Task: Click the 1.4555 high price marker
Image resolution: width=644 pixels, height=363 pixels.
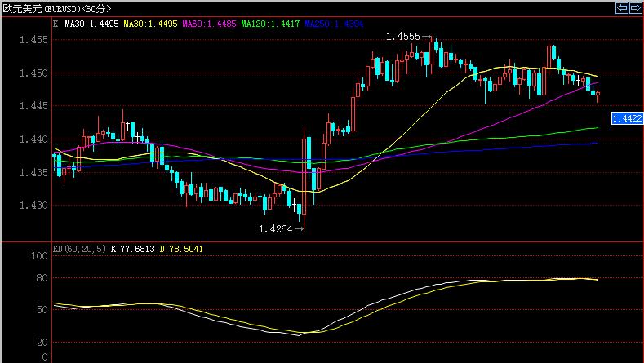Action: click(403, 37)
